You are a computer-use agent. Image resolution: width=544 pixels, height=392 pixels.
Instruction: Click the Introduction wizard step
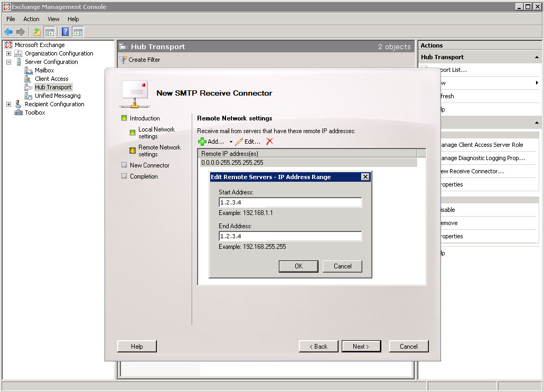coord(145,118)
